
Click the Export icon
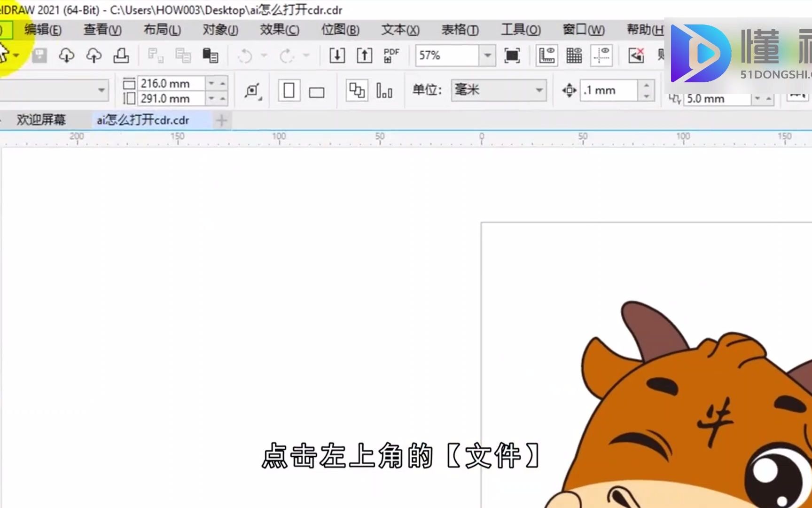(x=364, y=56)
